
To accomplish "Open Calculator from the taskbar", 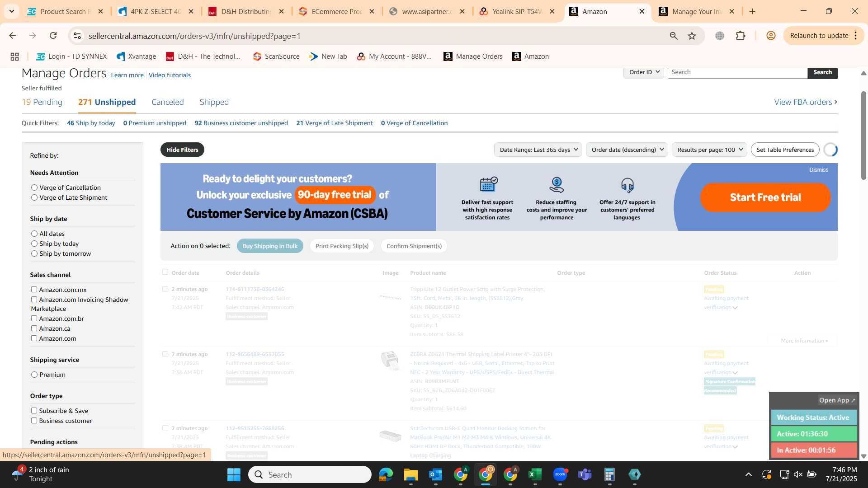I will coord(610,474).
